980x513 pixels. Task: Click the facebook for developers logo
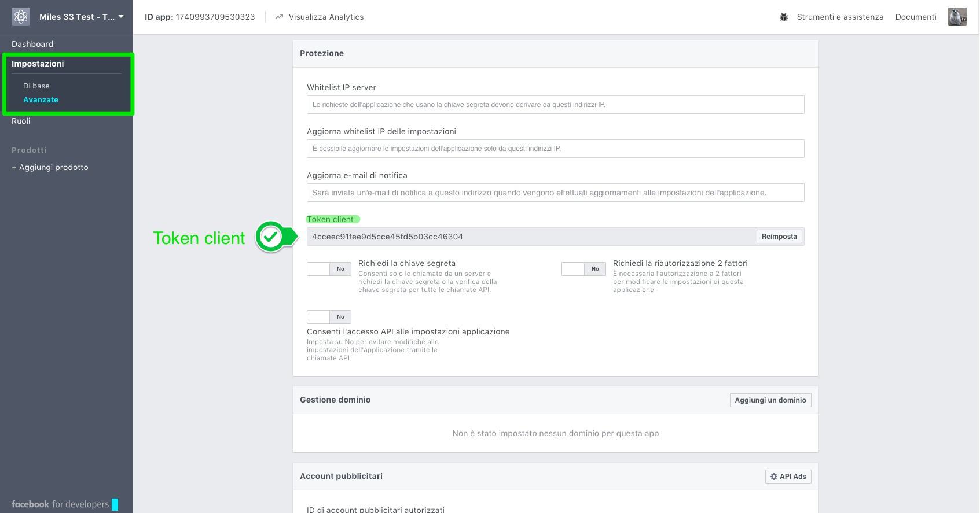[x=60, y=504]
